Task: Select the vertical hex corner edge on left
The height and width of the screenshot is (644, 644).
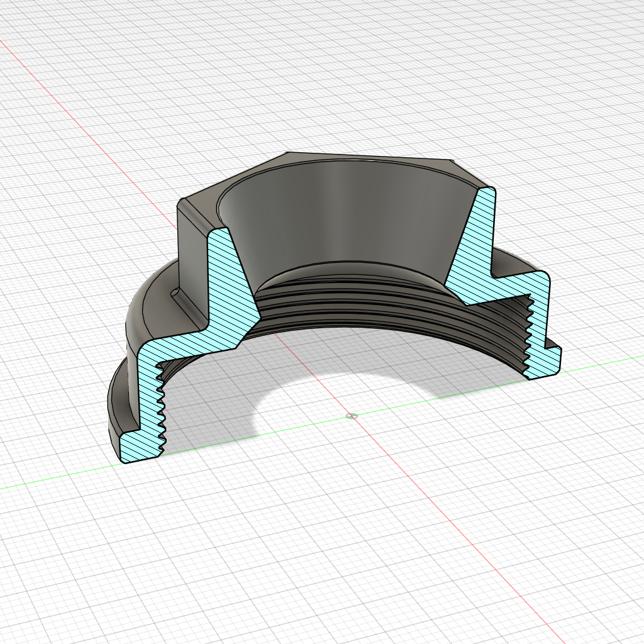Action: (178, 245)
